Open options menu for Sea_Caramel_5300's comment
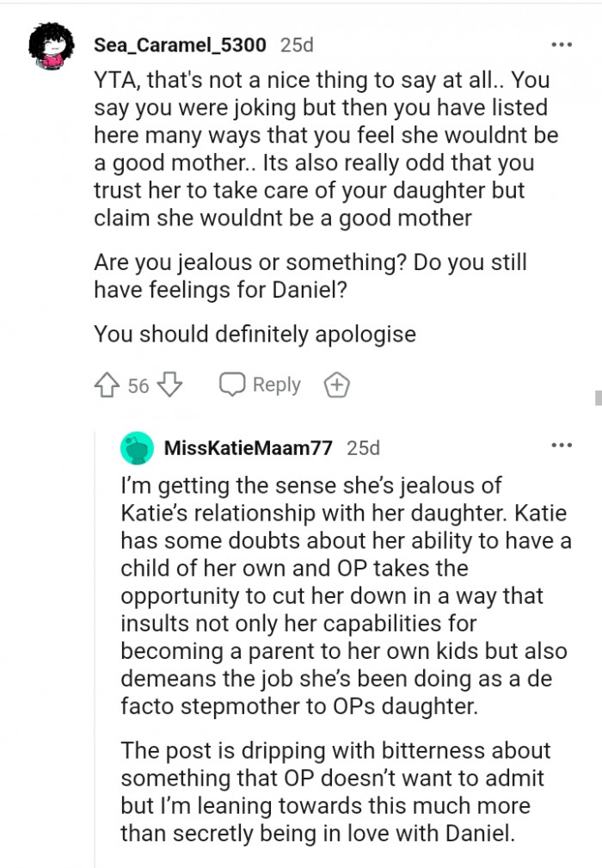This screenshot has height=868, width=602. (x=561, y=43)
